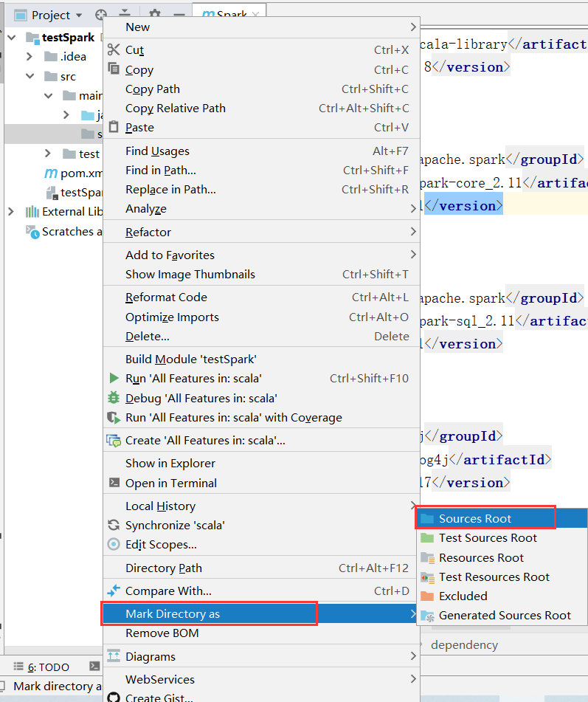The width and height of the screenshot is (588, 702).
Task: Click the Compare With arrows icon
Action: click(114, 591)
